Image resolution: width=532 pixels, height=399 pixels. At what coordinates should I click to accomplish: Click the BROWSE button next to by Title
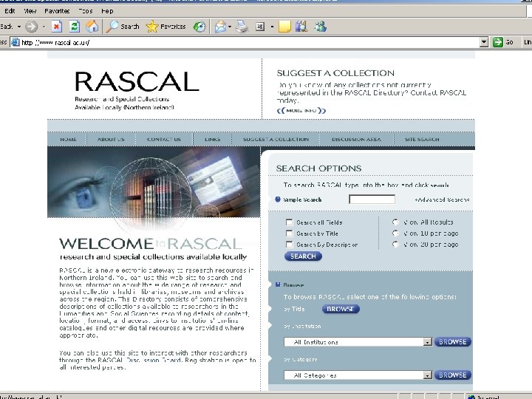341,309
